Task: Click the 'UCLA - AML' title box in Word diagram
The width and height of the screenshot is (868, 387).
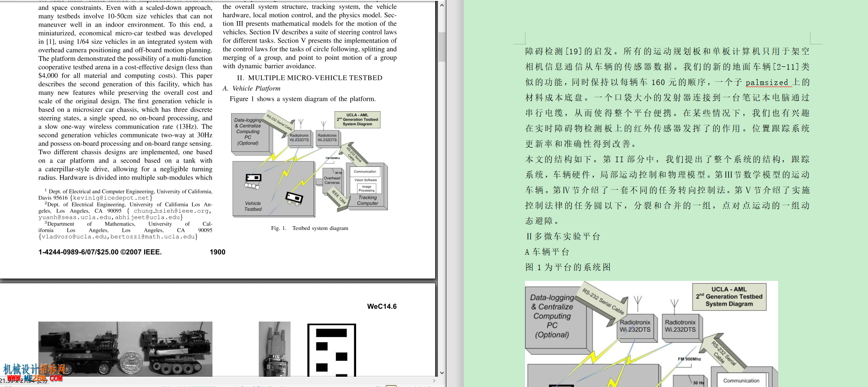Action: pos(729,296)
